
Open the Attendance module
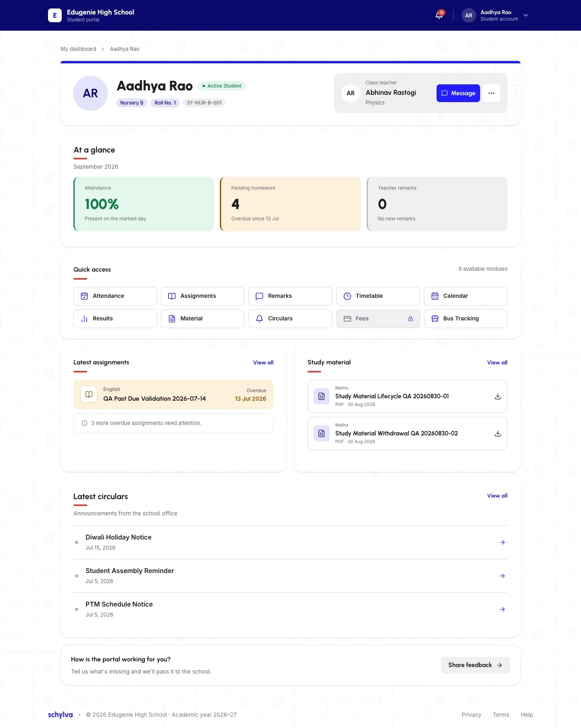point(115,296)
